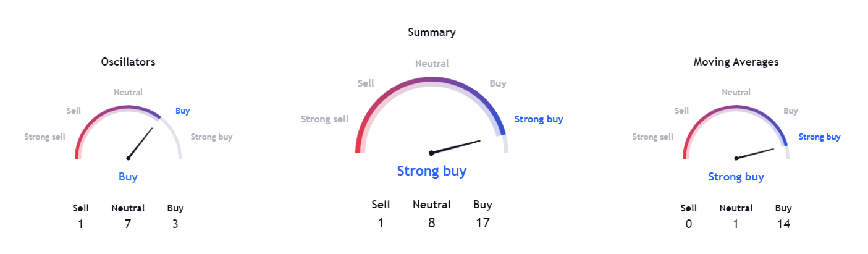Click the Moving Averages Buy count 14
The height and width of the screenshot is (254, 868).
(783, 224)
